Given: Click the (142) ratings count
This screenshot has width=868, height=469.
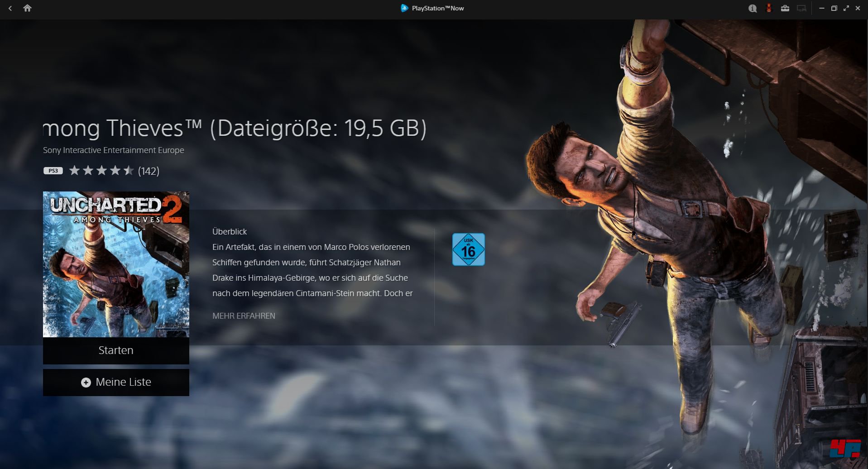Looking at the screenshot, I should (149, 171).
